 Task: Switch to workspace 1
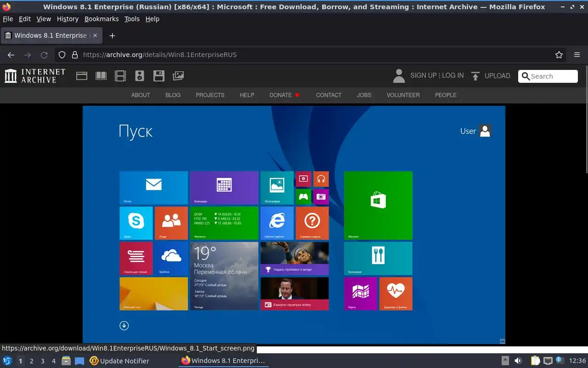pos(20,361)
